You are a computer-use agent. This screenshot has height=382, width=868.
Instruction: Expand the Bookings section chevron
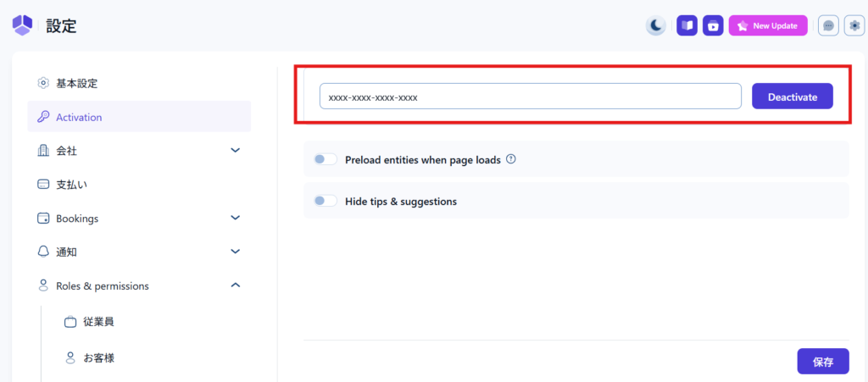tap(236, 218)
